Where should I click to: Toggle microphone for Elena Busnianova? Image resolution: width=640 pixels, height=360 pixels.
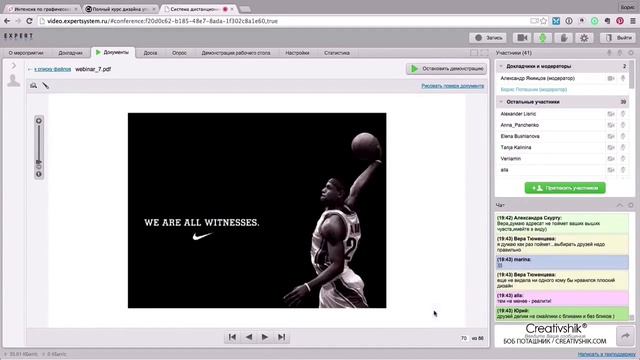point(623,136)
